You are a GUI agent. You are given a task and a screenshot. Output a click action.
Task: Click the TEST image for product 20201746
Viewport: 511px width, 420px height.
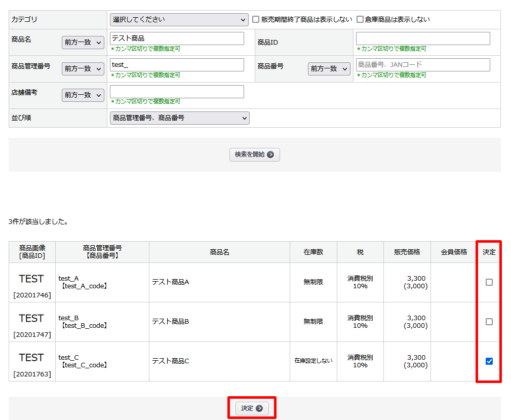point(31,279)
